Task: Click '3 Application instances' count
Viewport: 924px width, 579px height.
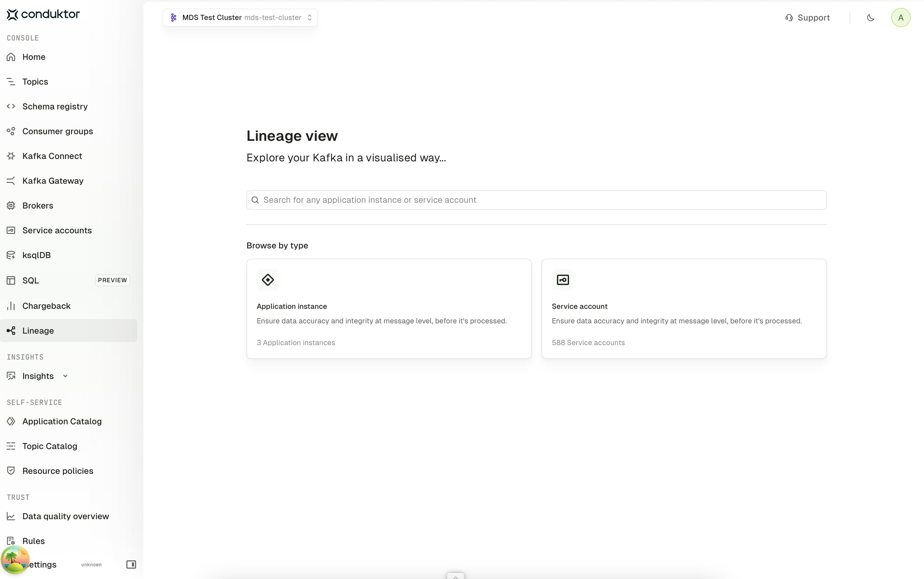Action: tap(296, 343)
